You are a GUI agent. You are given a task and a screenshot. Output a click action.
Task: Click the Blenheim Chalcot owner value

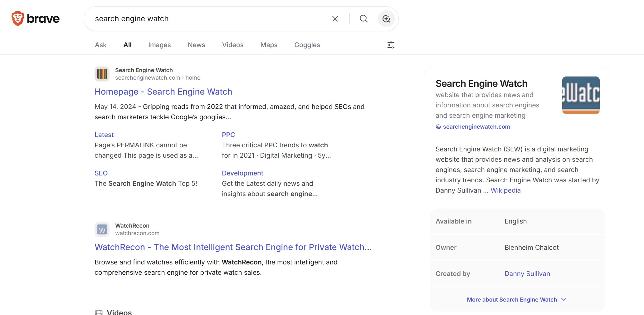click(x=532, y=248)
